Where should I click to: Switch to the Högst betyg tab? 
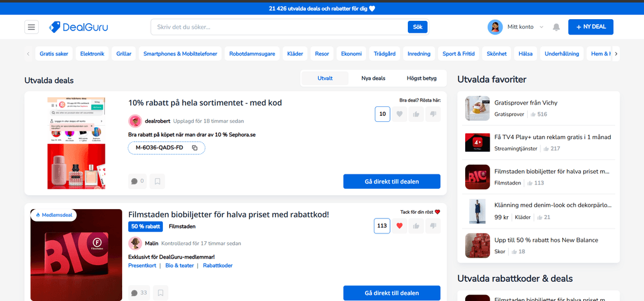tap(422, 78)
